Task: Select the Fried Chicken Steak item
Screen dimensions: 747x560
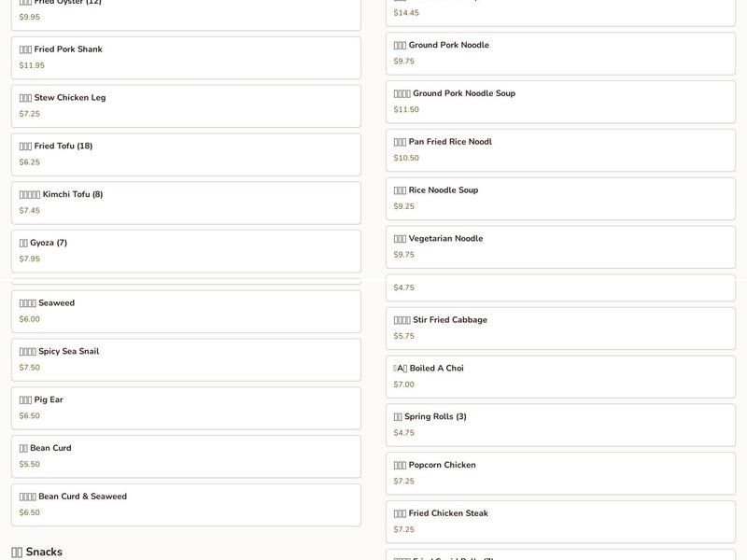Action: click(x=560, y=522)
